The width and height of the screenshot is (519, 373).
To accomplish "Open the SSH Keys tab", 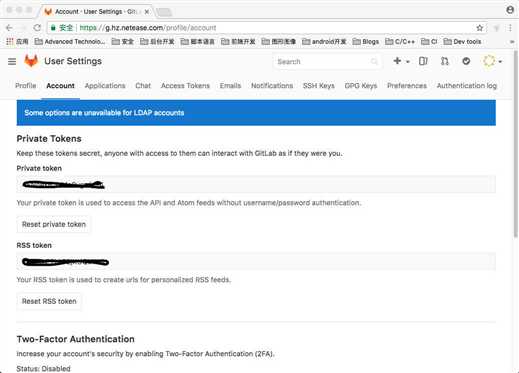I will click(319, 86).
